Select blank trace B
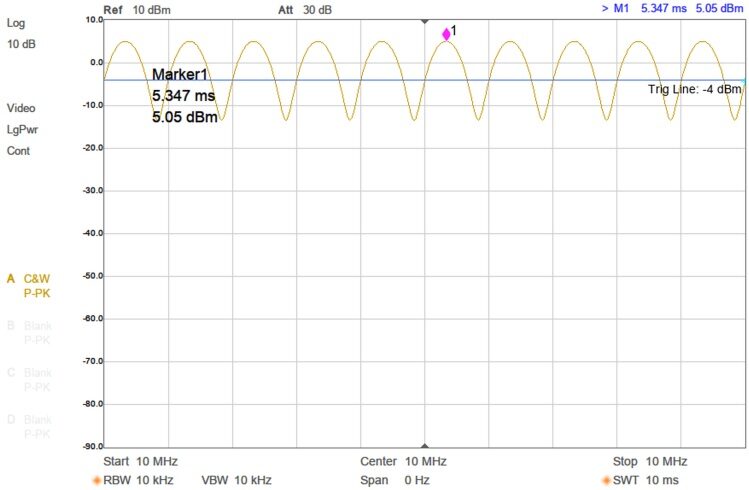This screenshot has width=749, height=490. 30,333
